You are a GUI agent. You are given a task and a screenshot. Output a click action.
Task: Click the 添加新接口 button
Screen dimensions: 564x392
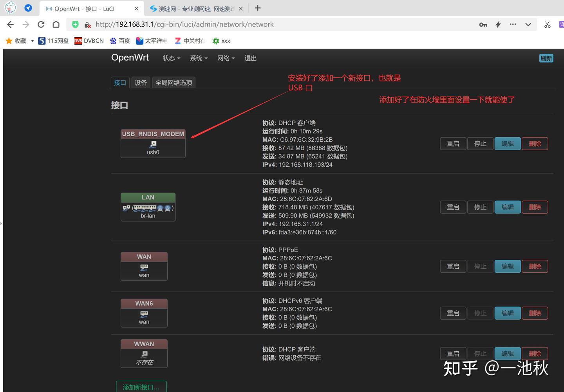coord(141,387)
